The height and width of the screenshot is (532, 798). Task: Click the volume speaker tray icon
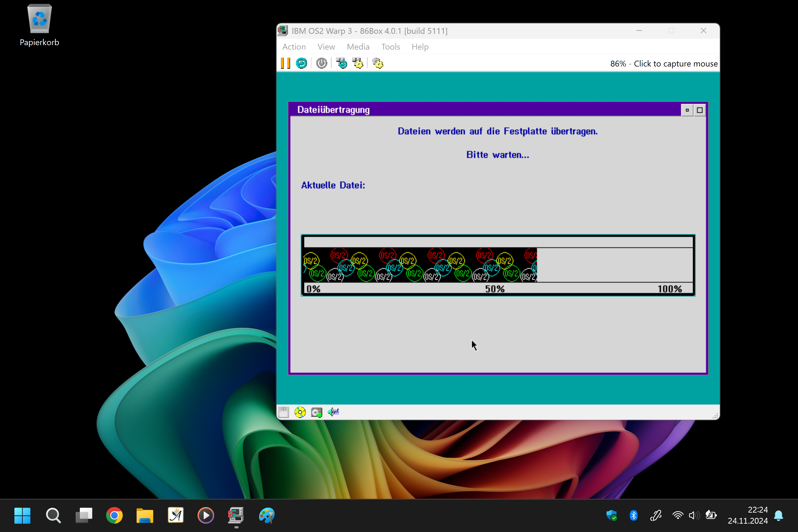[694, 515]
